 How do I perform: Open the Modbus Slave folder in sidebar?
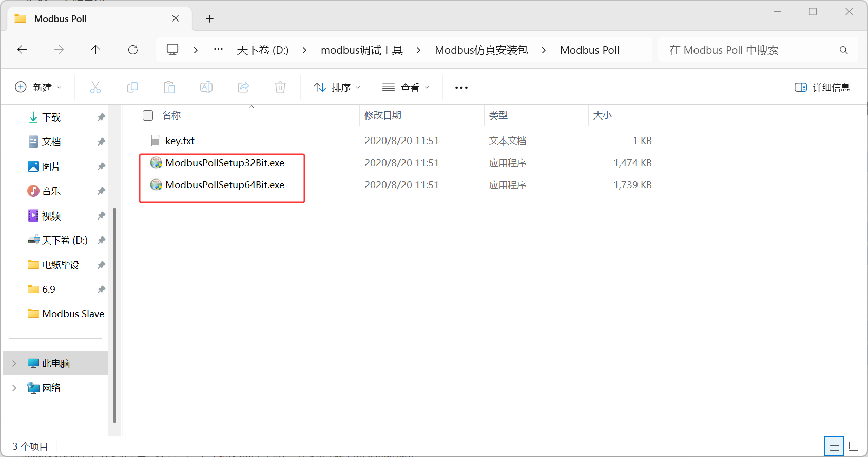click(66, 314)
